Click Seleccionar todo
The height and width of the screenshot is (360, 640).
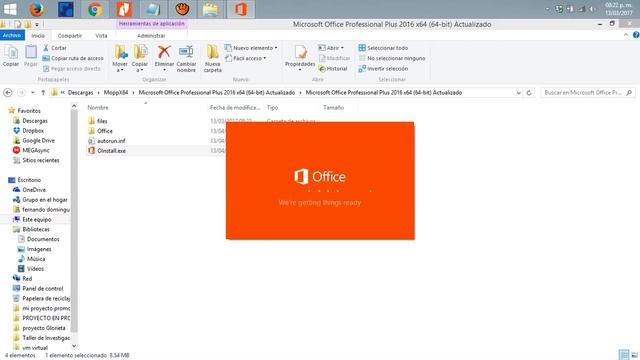[x=383, y=48]
